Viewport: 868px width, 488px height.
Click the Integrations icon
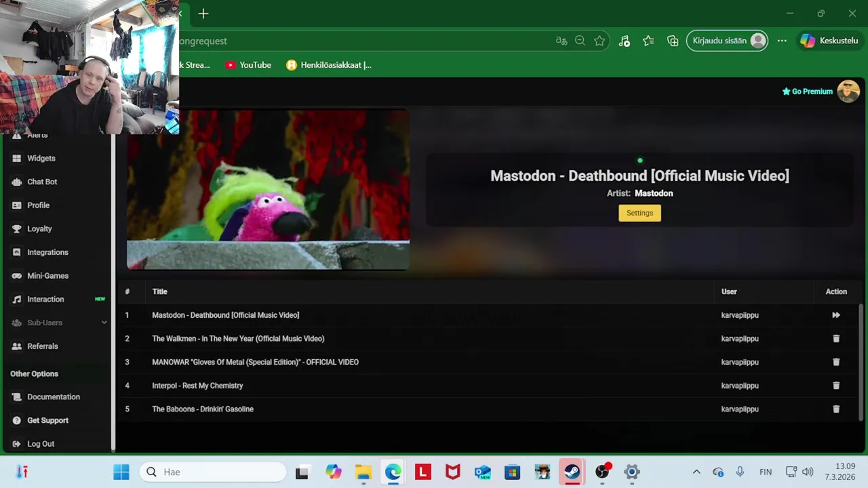point(16,252)
